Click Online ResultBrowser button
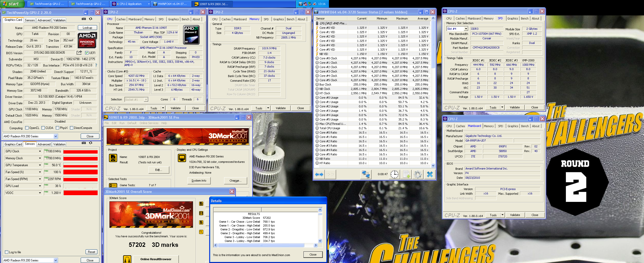 pyautogui.click(x=156, y=259)
